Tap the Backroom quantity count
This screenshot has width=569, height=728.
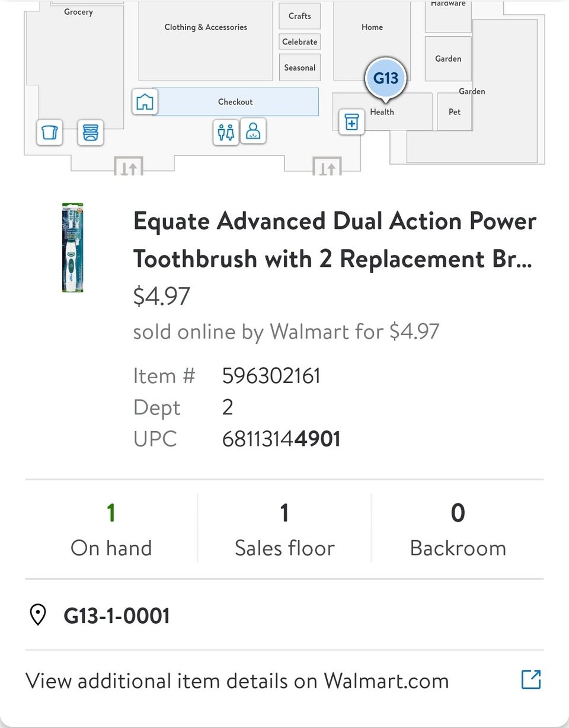point(458,513)
